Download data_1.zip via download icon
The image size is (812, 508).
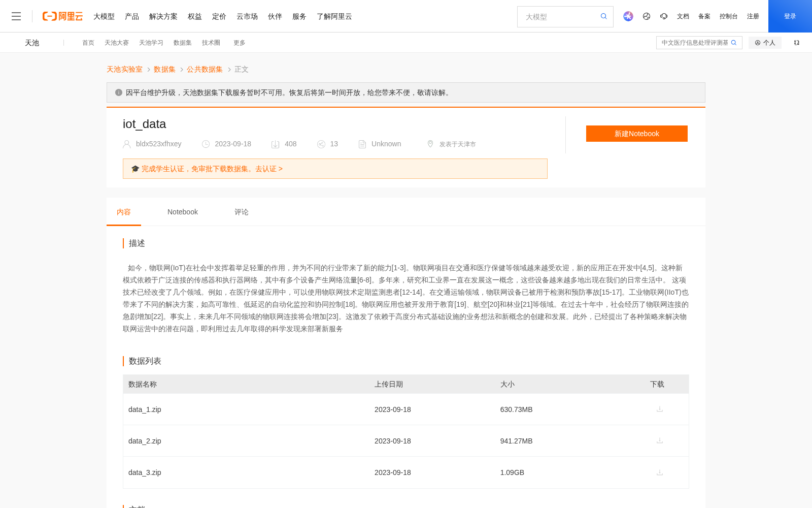click(x=660, y=409)
